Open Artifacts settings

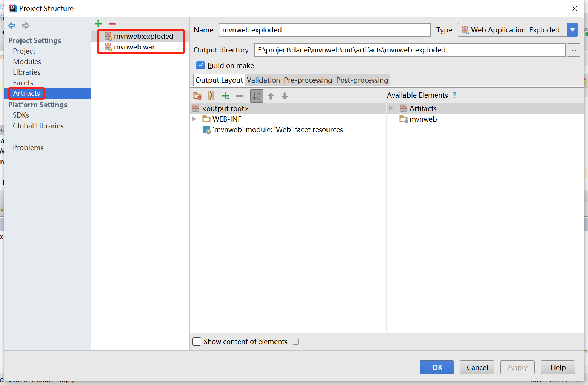(x=48, y=93)
